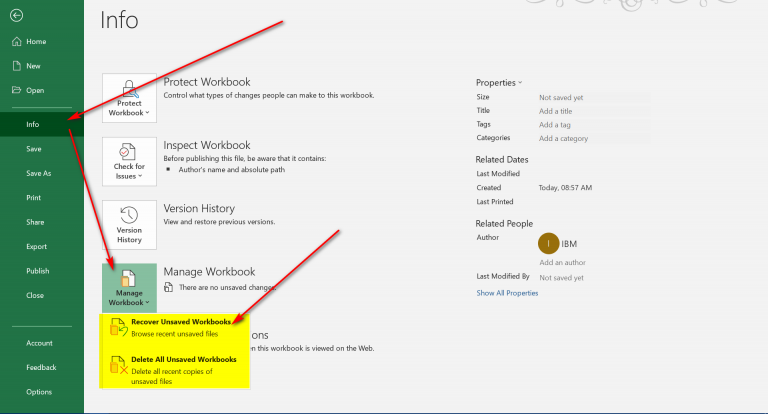Click the Add a tag field
768x414 pixels.
557,124
